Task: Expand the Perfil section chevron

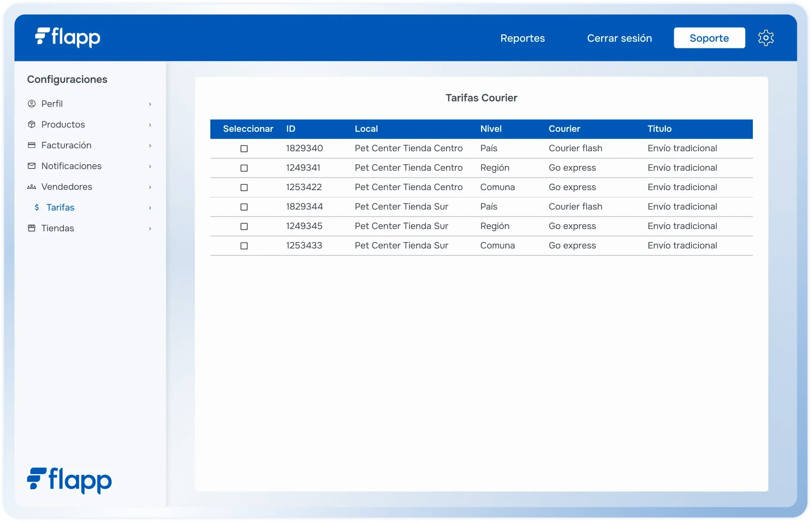Action: point(150,104)
